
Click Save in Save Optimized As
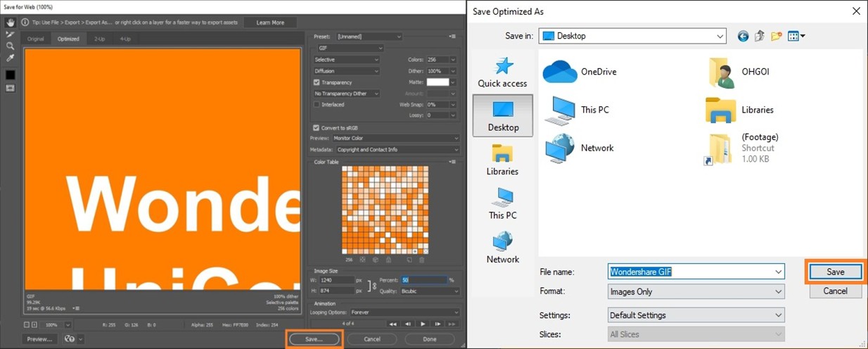coord(835,272)
